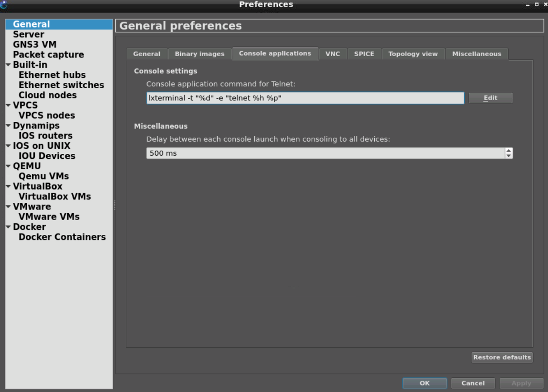Open the Topology view tab
Viewport: 548px width, 392px height.
pos(413,54)
